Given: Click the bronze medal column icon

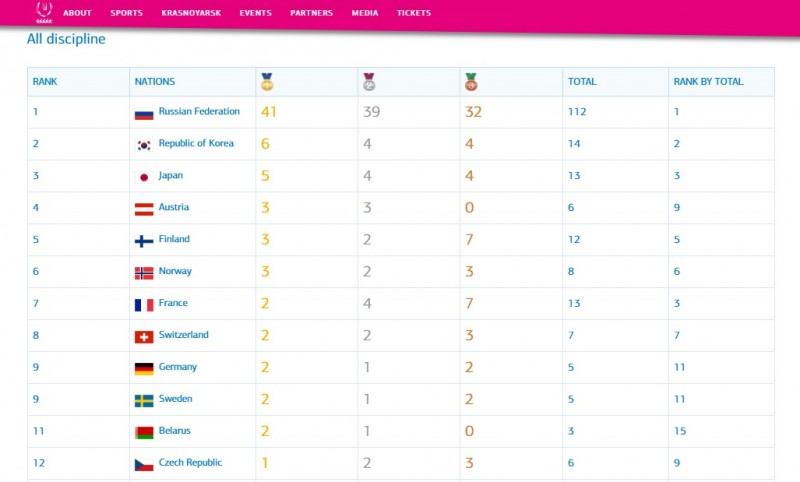Looking at the screenshot, I should (471, 82).
